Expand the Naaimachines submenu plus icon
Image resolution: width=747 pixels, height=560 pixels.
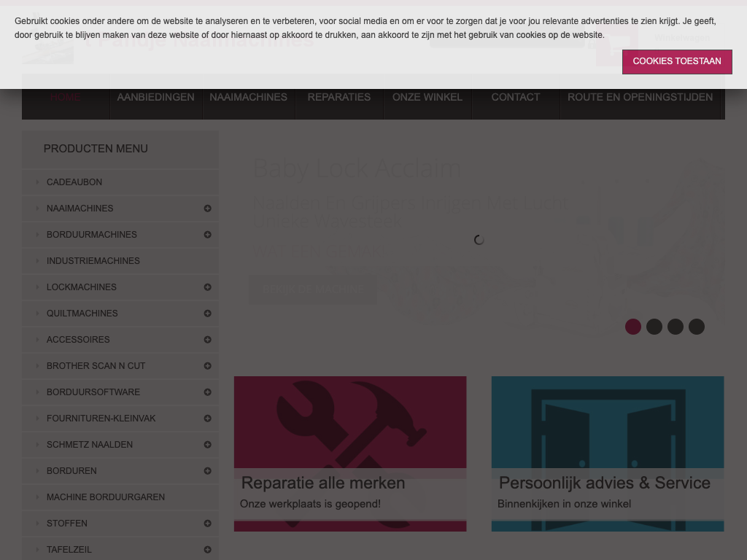207,209
